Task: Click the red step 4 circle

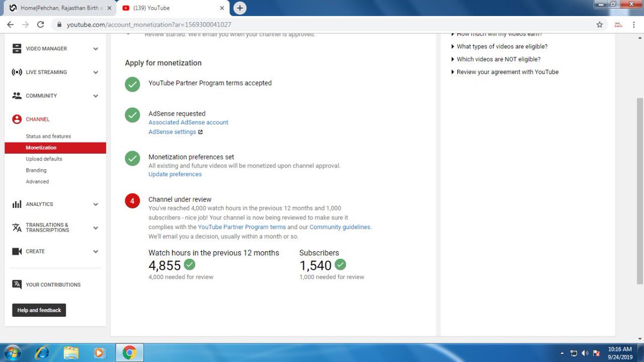Action: 133,201
